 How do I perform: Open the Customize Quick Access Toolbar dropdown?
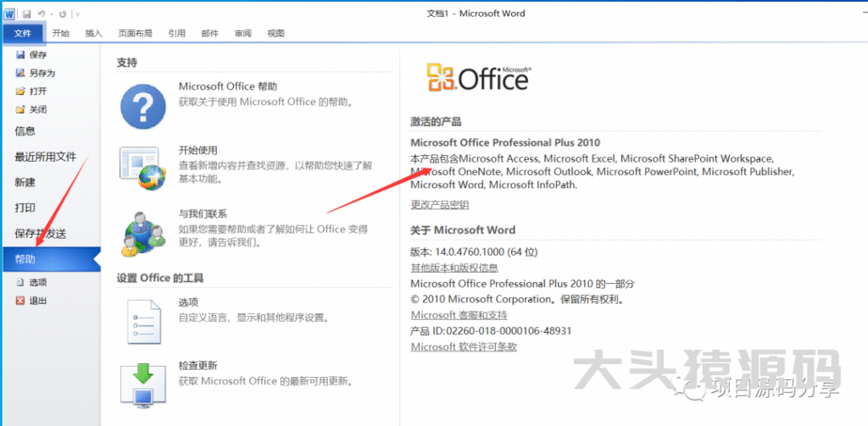click(77, 14)
